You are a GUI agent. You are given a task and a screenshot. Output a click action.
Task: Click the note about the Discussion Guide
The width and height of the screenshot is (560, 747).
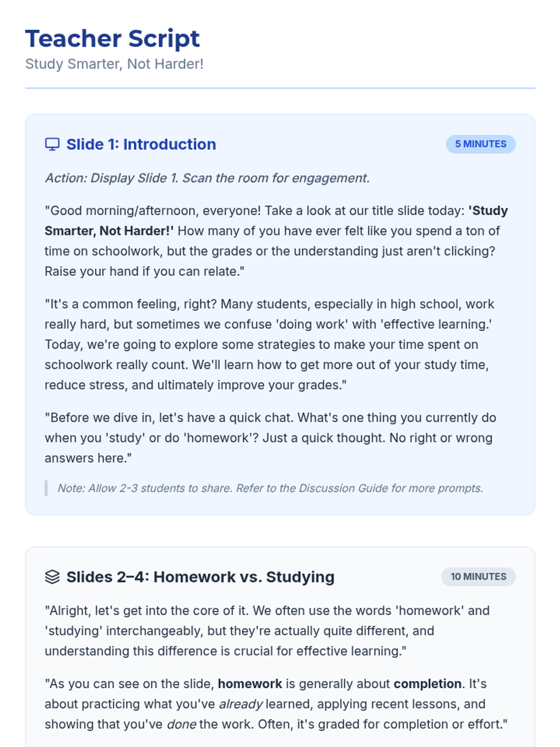point(270,488)
